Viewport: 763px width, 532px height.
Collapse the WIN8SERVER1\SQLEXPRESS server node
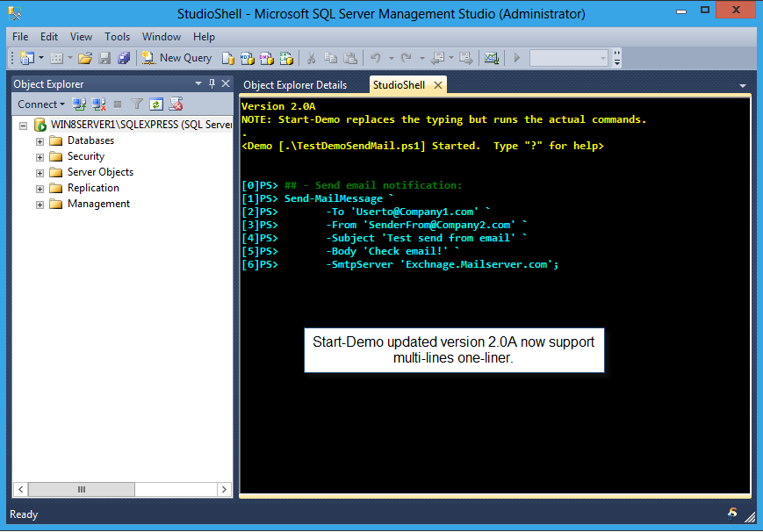23,126
